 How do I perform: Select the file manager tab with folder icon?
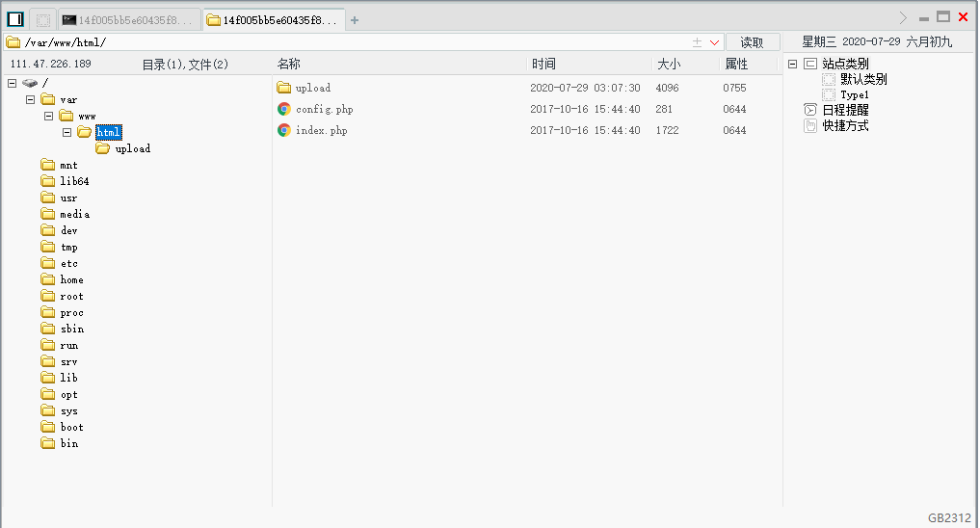coord(274,20)
